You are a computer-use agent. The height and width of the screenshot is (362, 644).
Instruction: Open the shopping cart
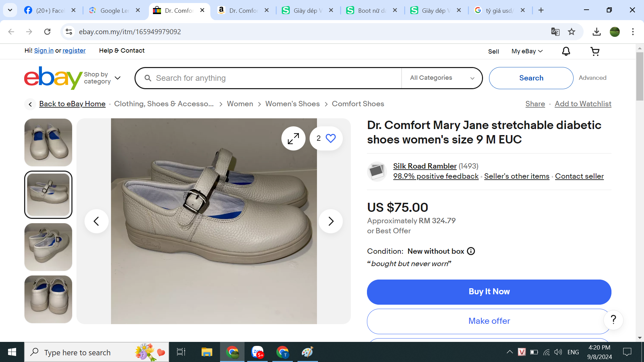click(x=595, y=51)
